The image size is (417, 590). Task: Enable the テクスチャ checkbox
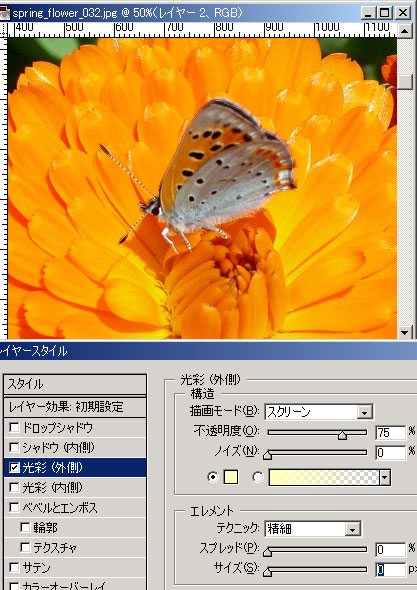[25, 547]
